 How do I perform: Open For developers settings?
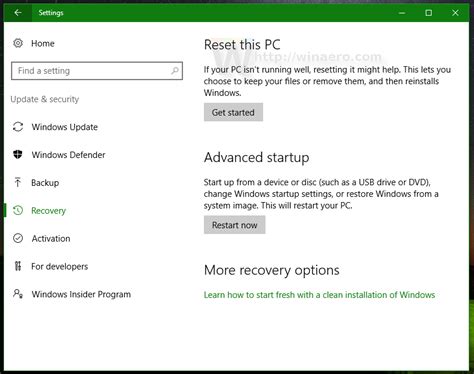coord(60,266)
